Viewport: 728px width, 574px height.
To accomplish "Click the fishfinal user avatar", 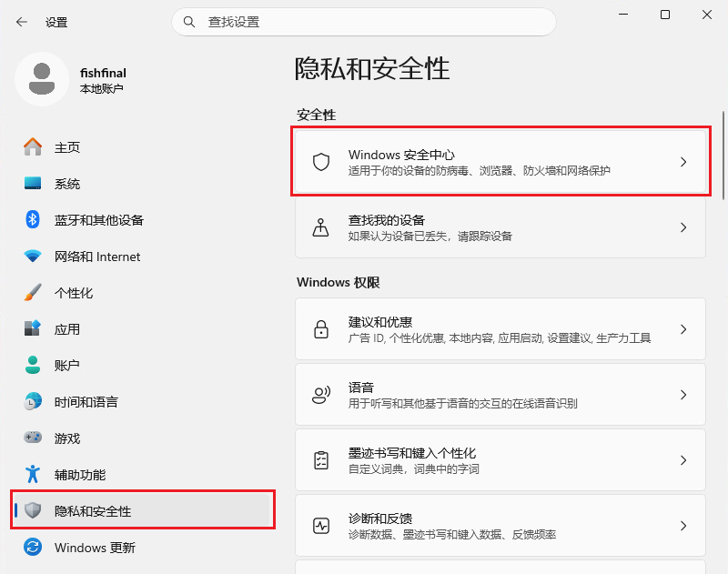I will click(42, 79).
